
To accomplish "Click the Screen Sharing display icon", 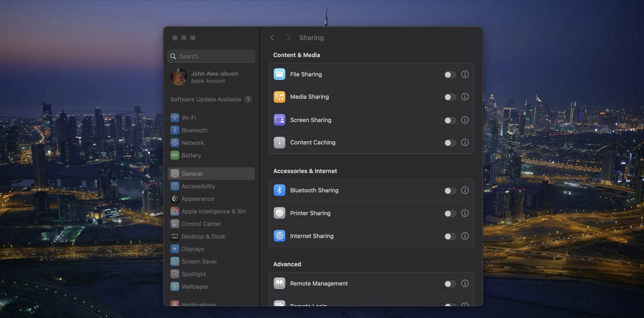I will pyautogui.click(x=279, y=120).
